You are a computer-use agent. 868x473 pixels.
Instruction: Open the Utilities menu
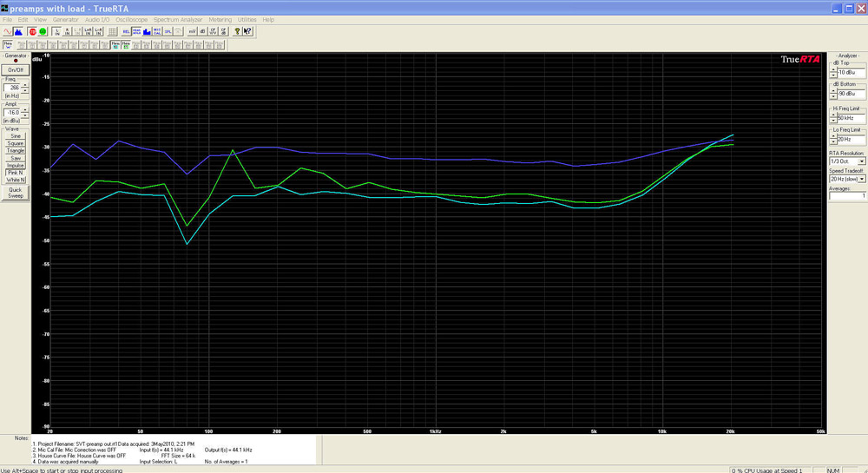(x=247, y=20)
